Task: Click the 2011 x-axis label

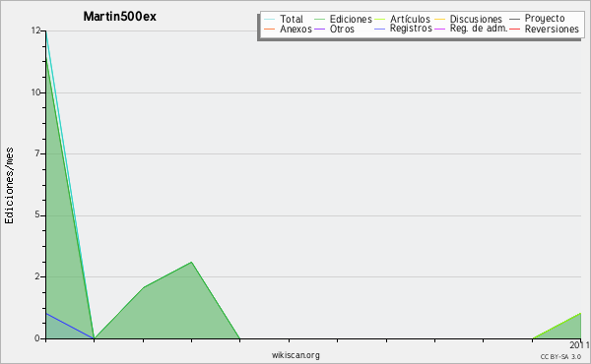Action: [x=580, y=344]
